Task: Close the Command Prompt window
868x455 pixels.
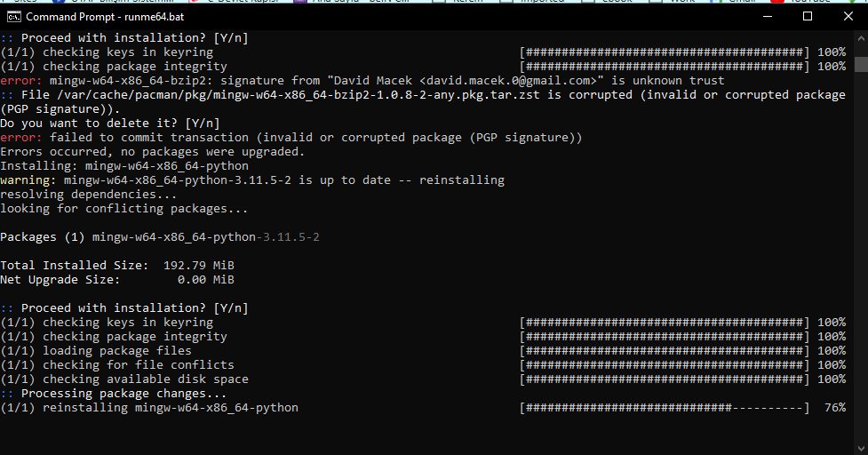Action: (x=848, y=17)
